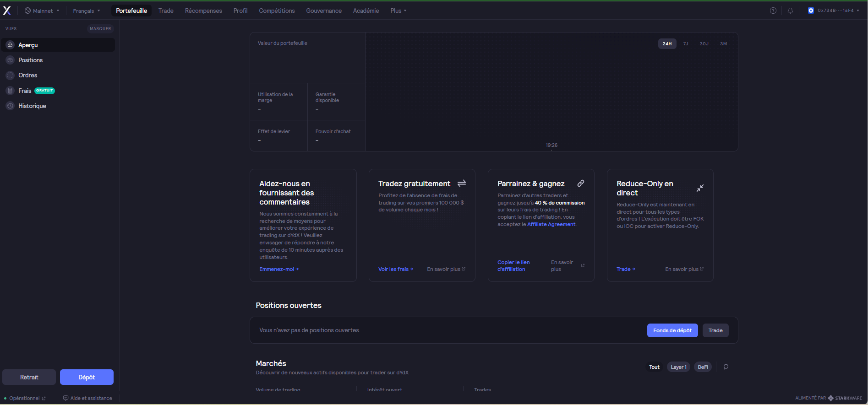Click swap arrows icon on Tradez gratuitement card
The image size is (868, 405).
pos(462,183)
